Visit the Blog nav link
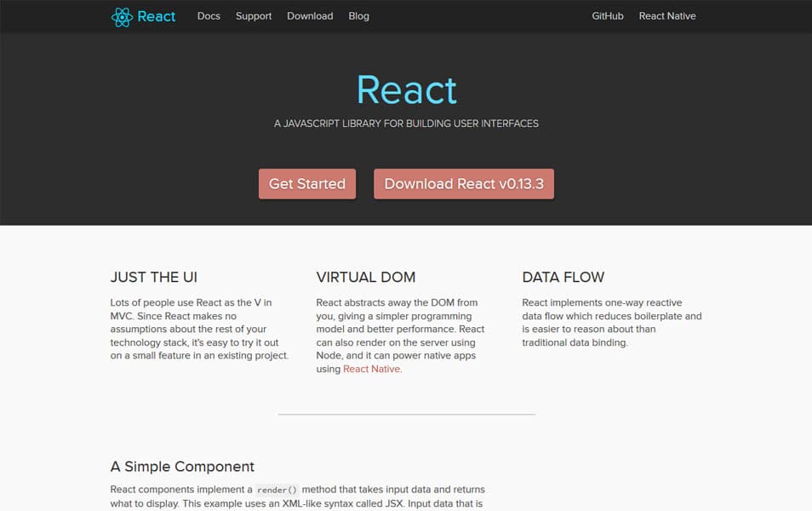This screenshot has height=511, width=812. (x=359, y=16)
